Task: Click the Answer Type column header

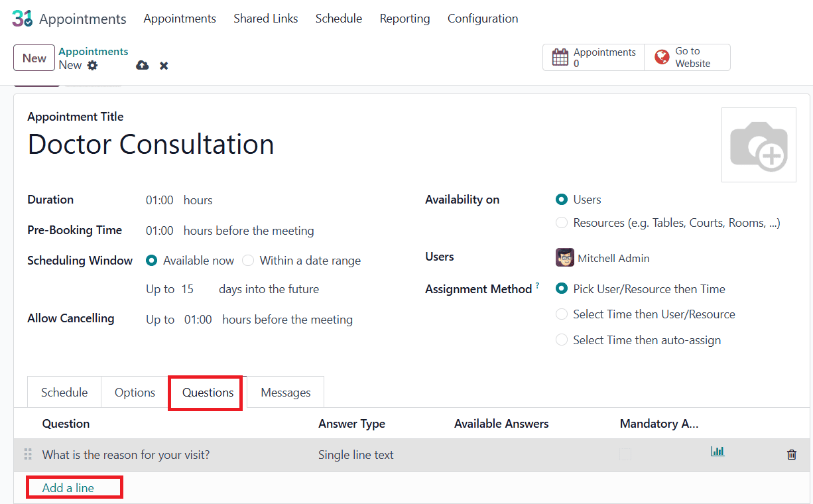Action: [351, 424]
